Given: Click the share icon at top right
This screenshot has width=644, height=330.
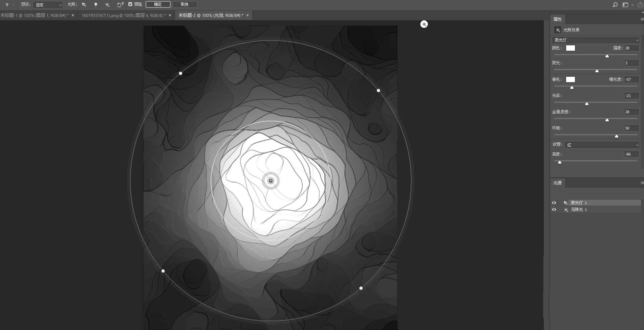Looking at the screenshot, I should click(x=640, y=5).
